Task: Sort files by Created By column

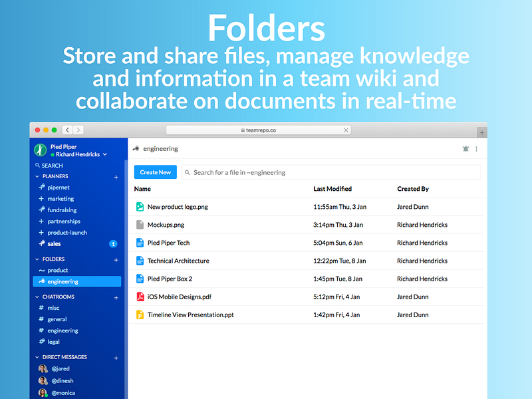Action: click(413, 189)
